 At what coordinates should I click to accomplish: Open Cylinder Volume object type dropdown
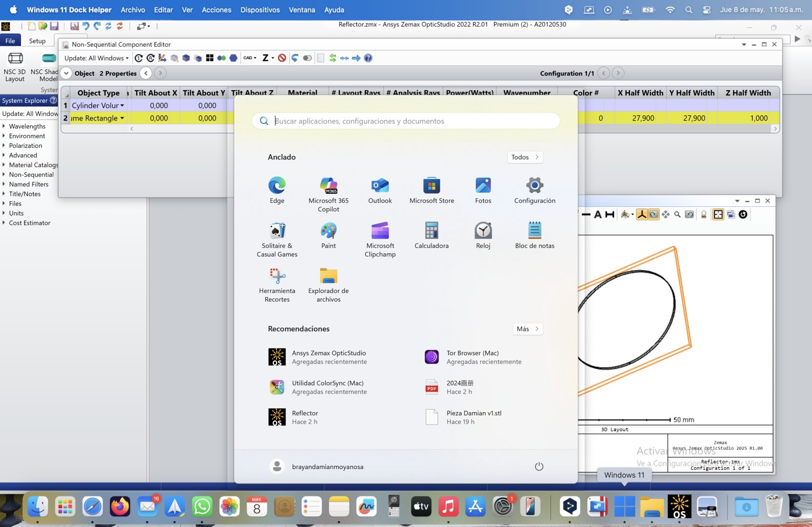click(122, 105)
